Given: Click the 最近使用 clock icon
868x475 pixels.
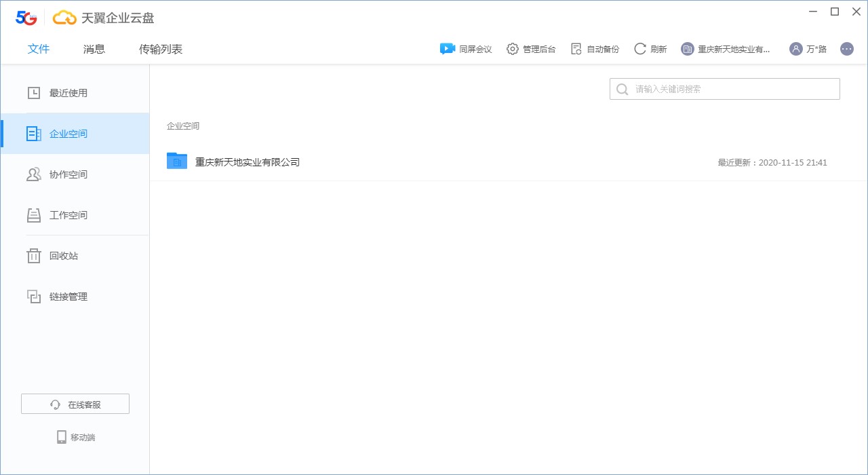Looking at the screenshot, I should (34, 93).
